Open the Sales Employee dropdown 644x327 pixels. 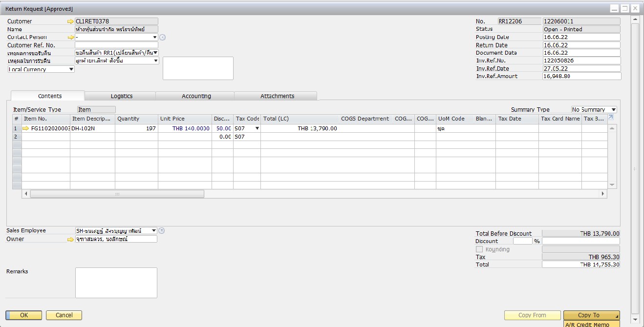click(x=154, y=231)
